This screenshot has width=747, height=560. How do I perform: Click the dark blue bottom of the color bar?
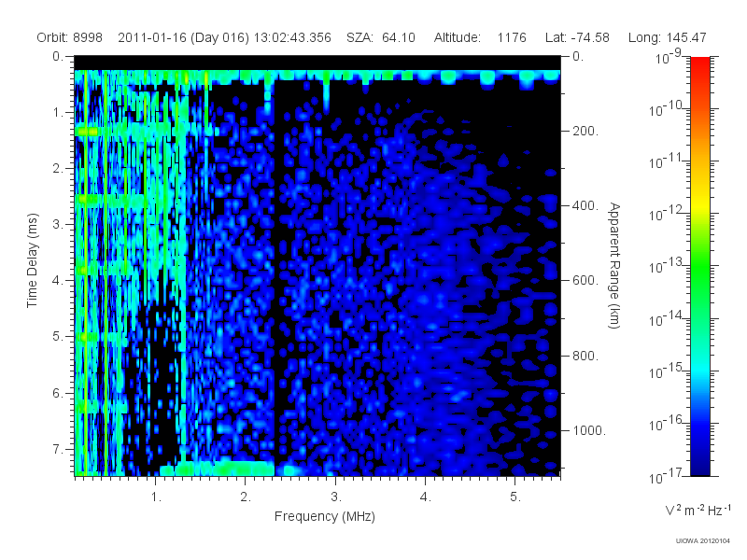tap(699, 467)
